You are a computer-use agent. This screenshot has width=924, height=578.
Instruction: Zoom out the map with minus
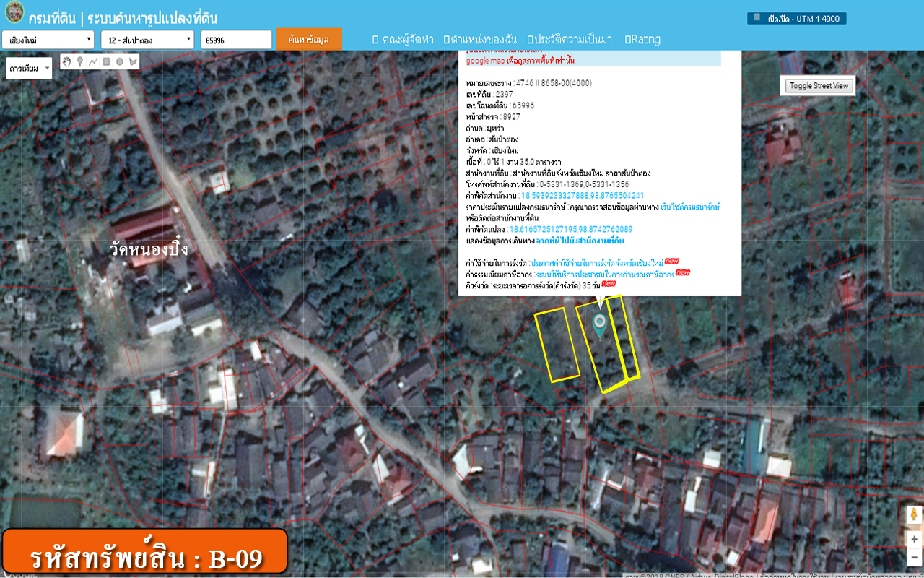point(914,557)
